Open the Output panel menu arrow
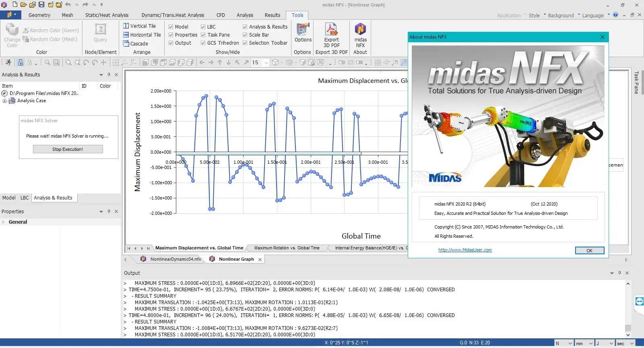This screenshot has height=348, width=644. coord(612,273)
